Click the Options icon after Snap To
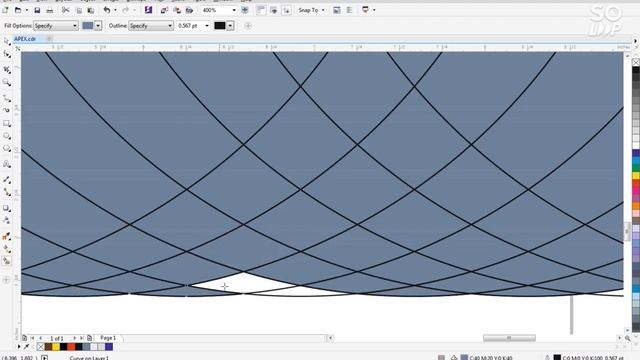640x360 pixels. point(337,10)
